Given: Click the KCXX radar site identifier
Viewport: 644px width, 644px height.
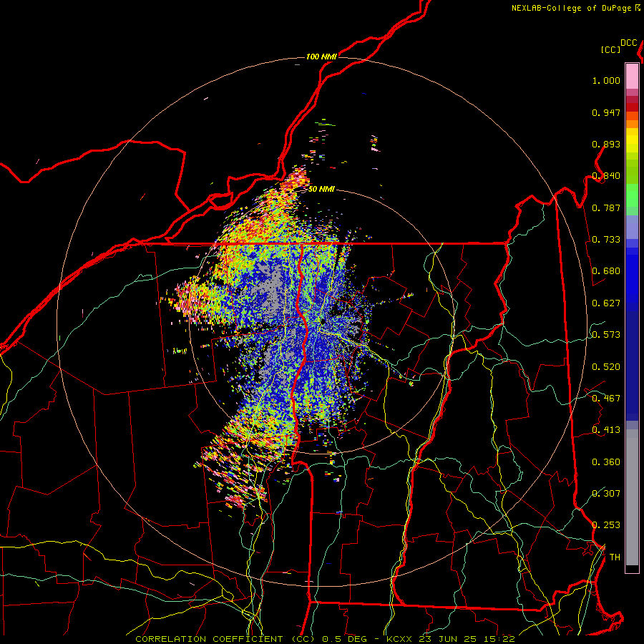Looking at the screenshot, I should point(399,639).
